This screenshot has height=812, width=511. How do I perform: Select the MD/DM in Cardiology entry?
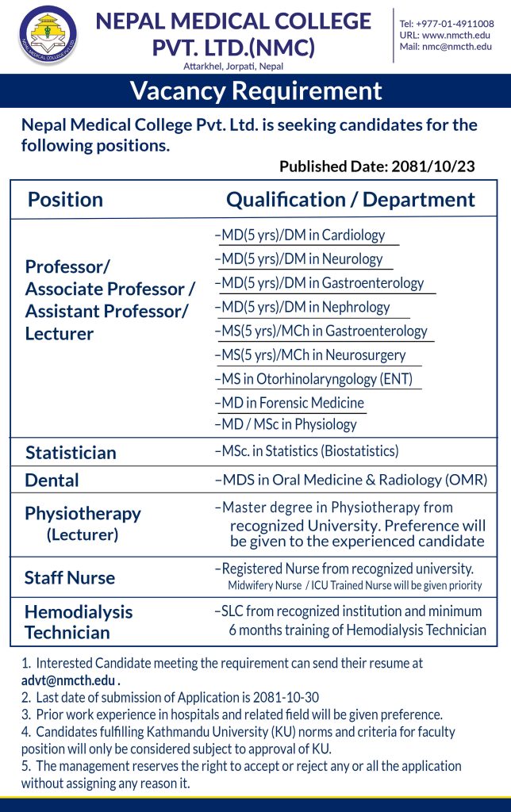pos(303,236)
